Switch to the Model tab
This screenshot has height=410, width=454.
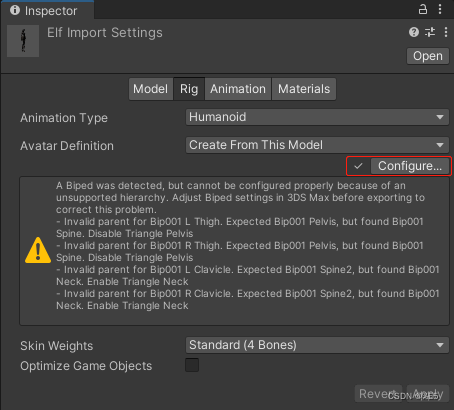coord(151,89)
